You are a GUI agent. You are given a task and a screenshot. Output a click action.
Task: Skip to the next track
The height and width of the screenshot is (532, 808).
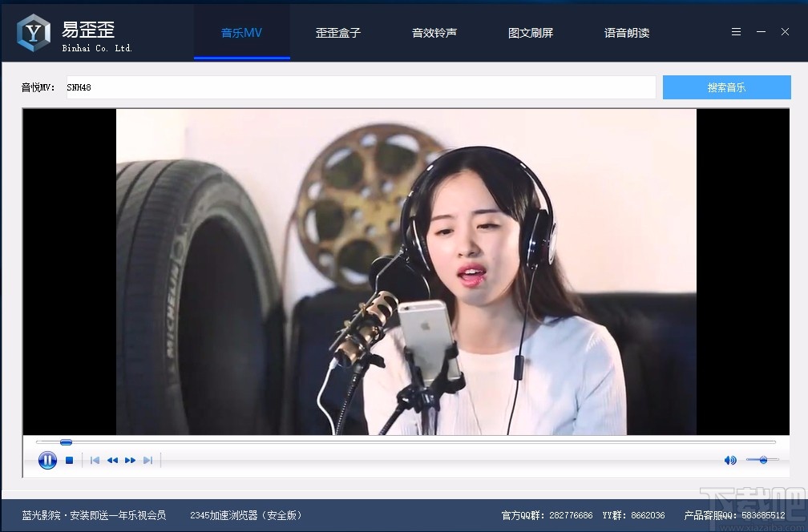pyautogui.click(x=148, y=460)
